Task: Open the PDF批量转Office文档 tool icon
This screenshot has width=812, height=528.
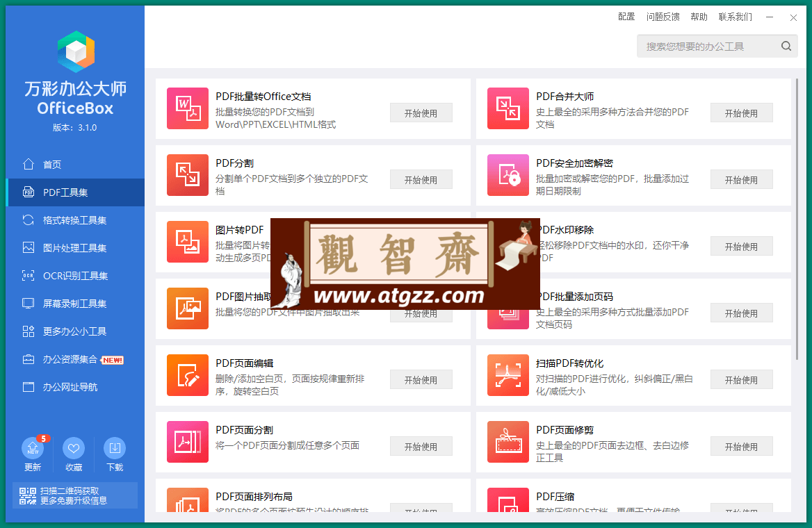Action: click(188, 108)
